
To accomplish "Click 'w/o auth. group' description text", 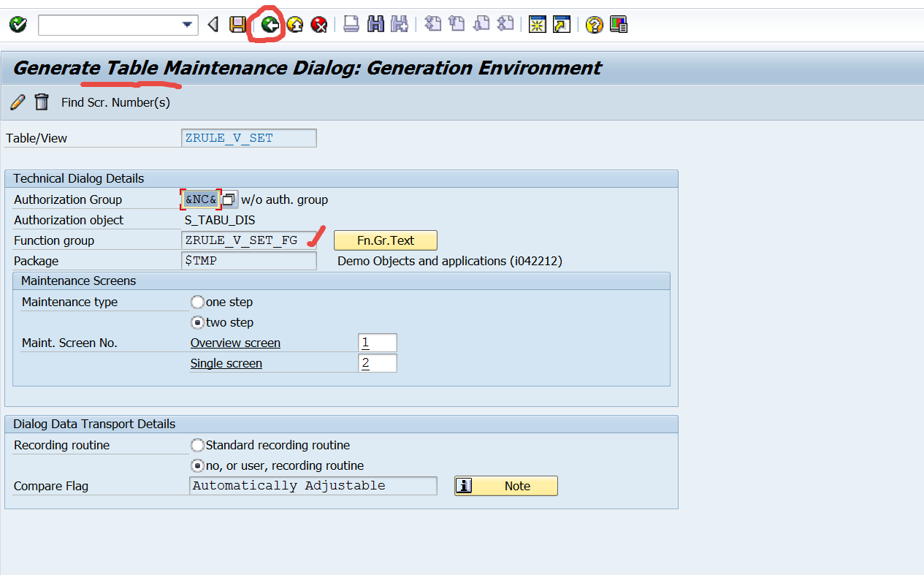I will tap(285, 199).
